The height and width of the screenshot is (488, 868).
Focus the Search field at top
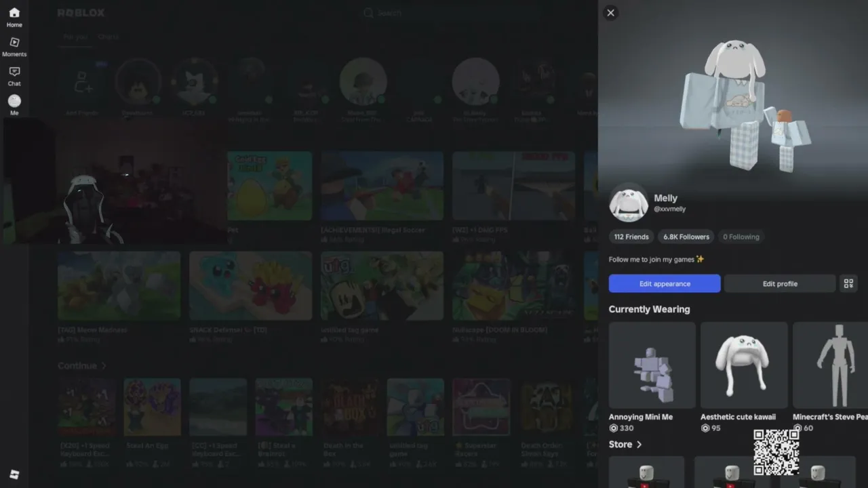pos(390,13)
